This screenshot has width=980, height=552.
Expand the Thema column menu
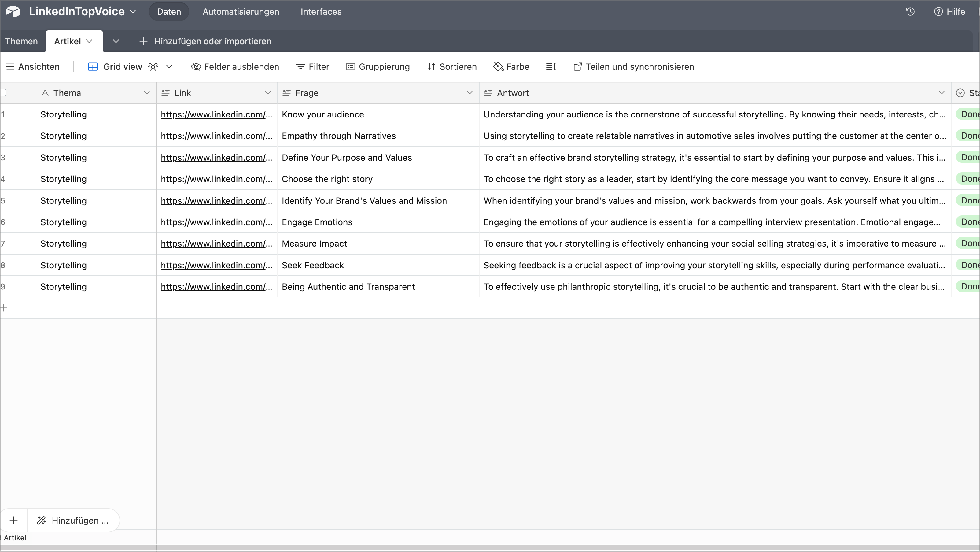[x=146, y=93]
